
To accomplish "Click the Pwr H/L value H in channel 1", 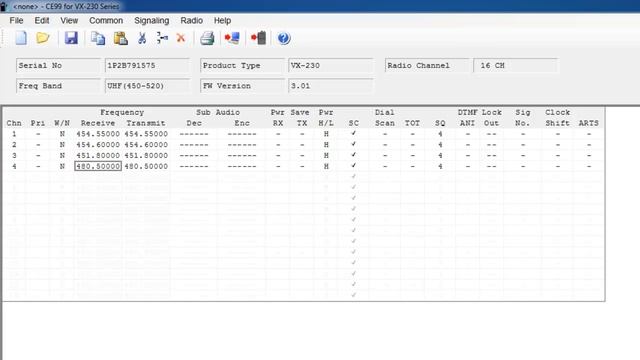I will tap(326, 134).
